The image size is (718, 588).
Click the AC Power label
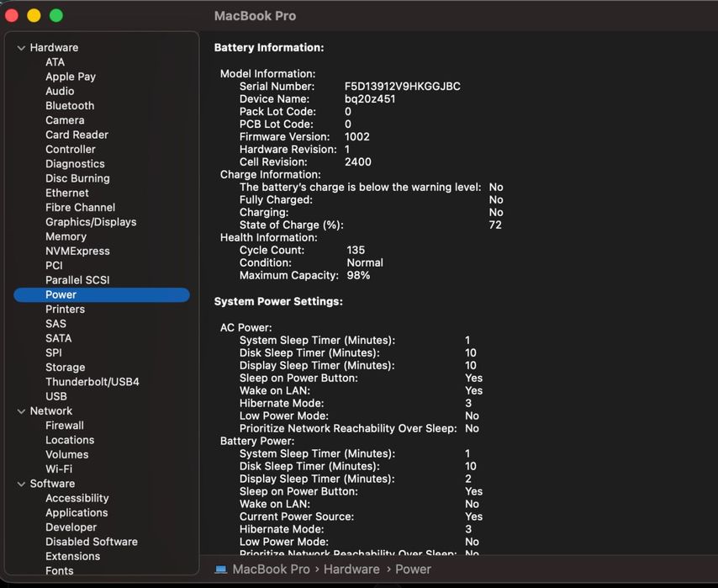point(245,328)
